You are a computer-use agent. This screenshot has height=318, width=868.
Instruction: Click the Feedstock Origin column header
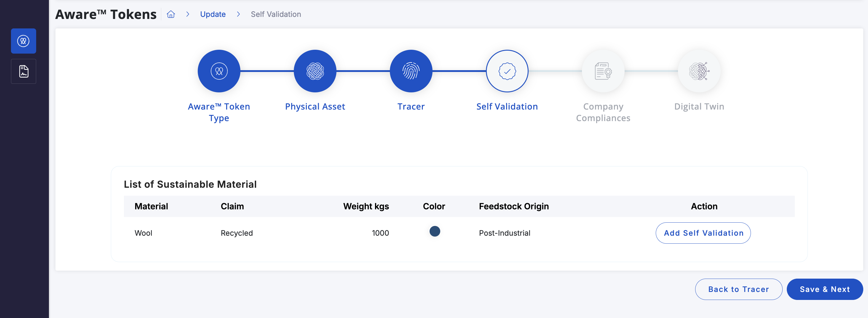coord(513,206)
